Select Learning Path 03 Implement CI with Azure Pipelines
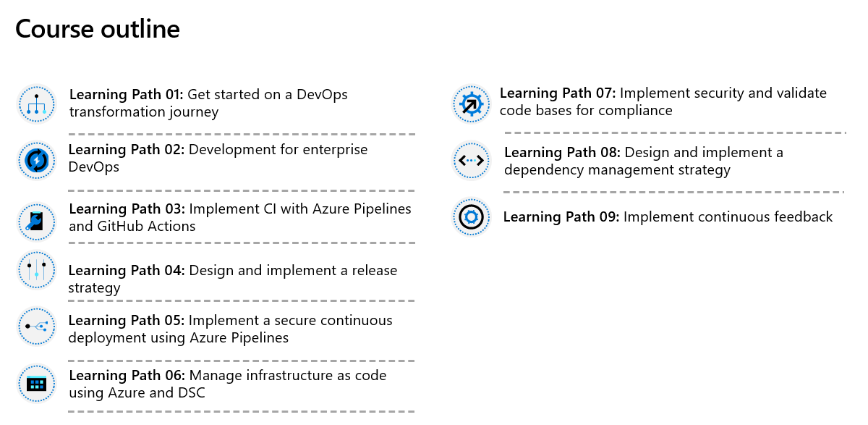The height and width of the screenshot is (425, 868). pyautogui.click(x=240, y=217)
